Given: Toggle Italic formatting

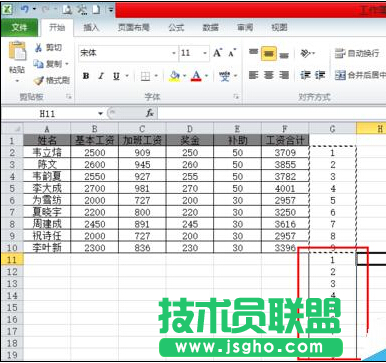Looking at the screenshot, I should click(101, 76).
